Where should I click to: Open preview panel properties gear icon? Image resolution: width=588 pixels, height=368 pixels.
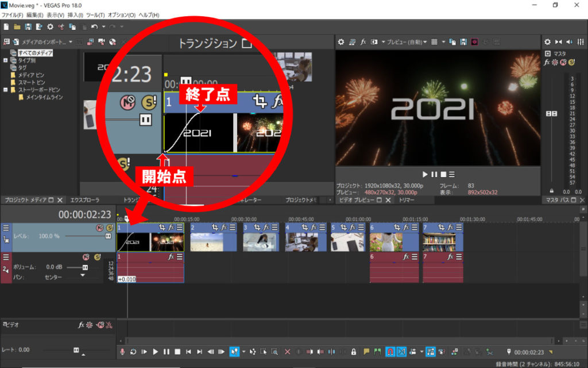click(x=341, y=42)
